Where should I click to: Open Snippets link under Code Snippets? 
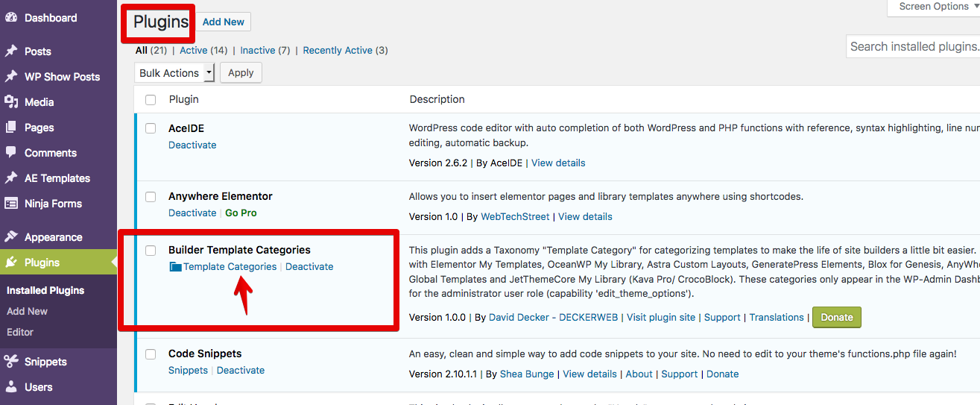pos(188,370)
